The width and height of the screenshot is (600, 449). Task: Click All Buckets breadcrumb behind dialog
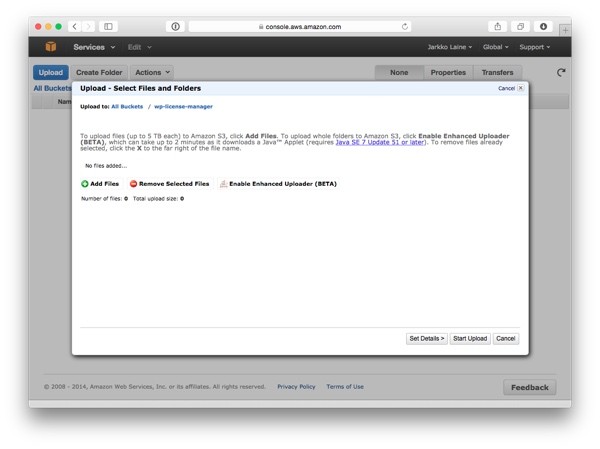click(52, 88)
